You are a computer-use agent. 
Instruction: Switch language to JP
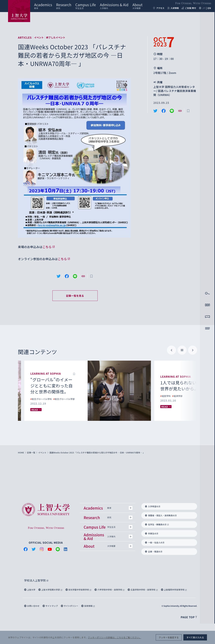tap(204, 8)
